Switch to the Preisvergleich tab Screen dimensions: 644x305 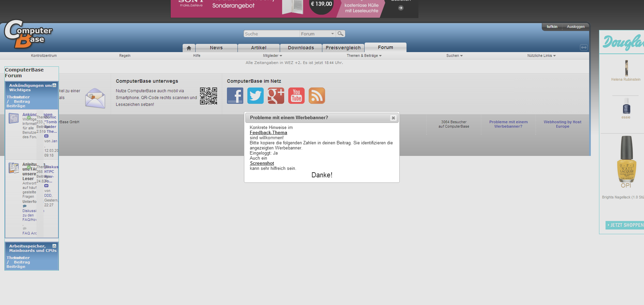[x=343, y=48]
